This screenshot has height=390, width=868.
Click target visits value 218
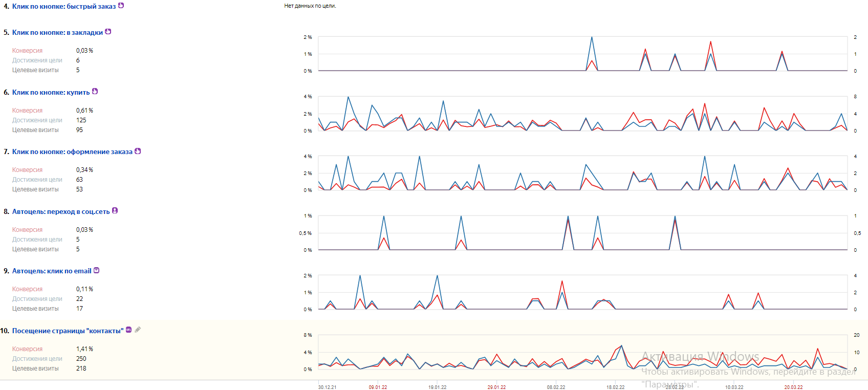pos(81,369)
